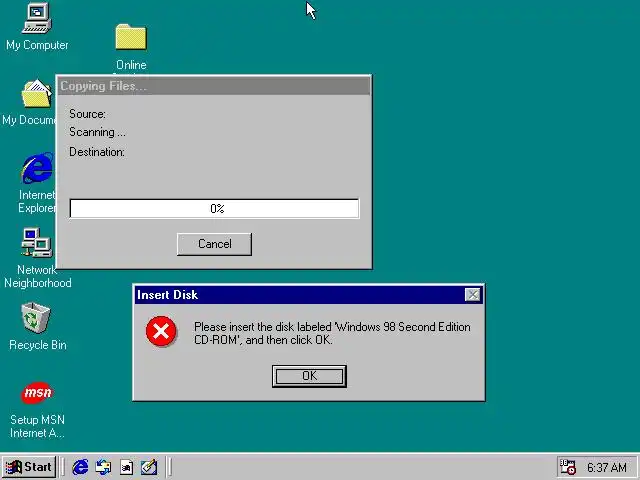Launch Outlook Express from Quick Launch
The width and height of the screenshot is (640, 480).
103,467
